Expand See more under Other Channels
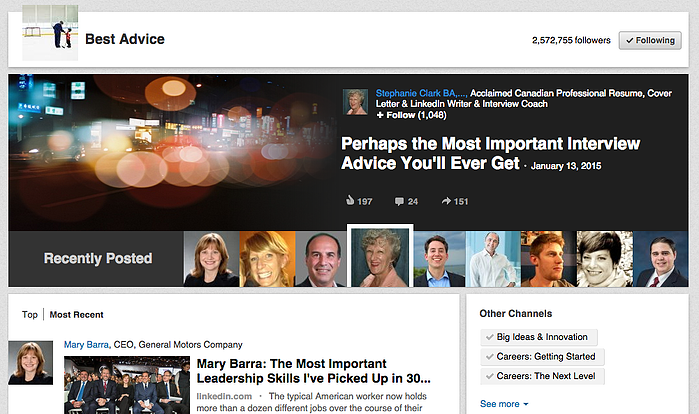The image size is (699, 414). coord(504,404)
